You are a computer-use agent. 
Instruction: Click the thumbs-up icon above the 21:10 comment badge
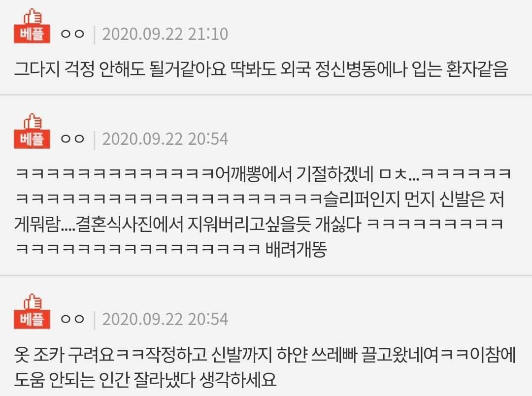point(33,17)
